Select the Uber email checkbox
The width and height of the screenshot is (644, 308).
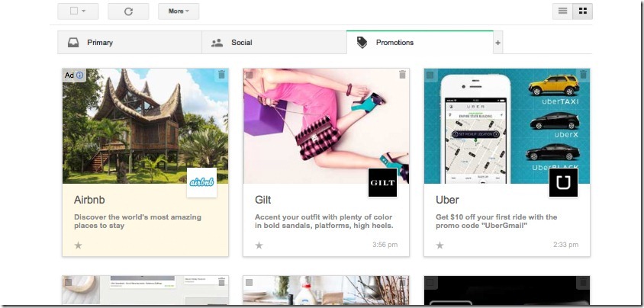430,75
